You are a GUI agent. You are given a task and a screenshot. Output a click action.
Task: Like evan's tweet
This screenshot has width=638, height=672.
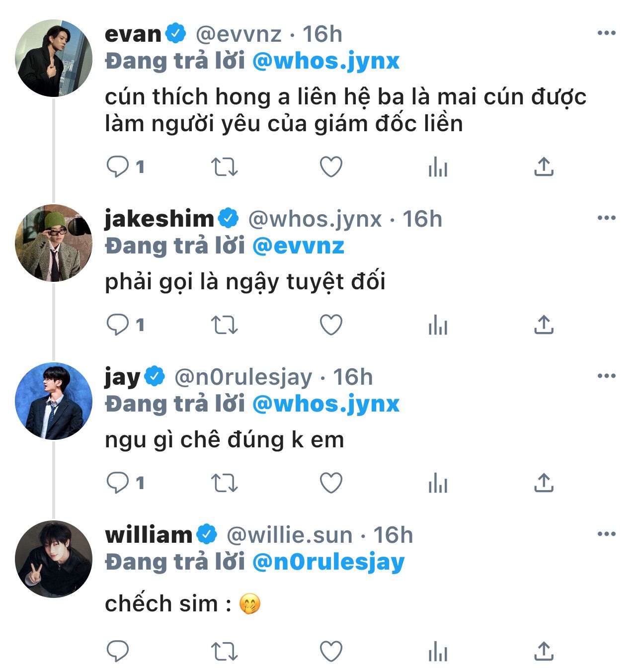tap(331, 167)
